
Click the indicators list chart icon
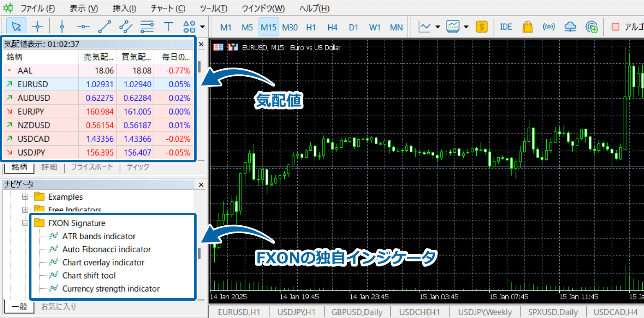point(453,27)
